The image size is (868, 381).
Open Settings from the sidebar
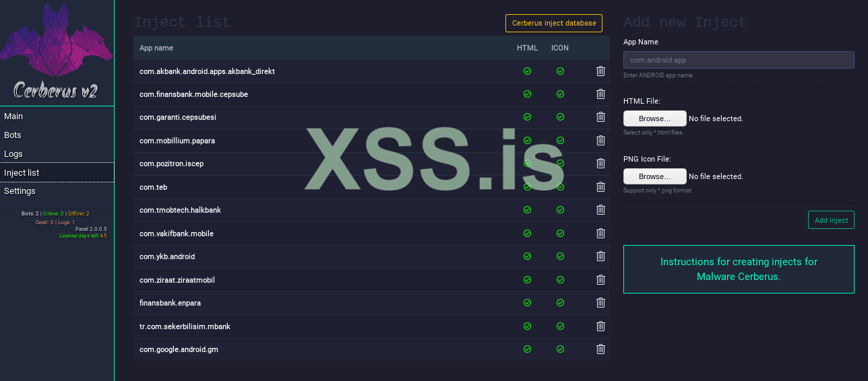coord(57,191)
